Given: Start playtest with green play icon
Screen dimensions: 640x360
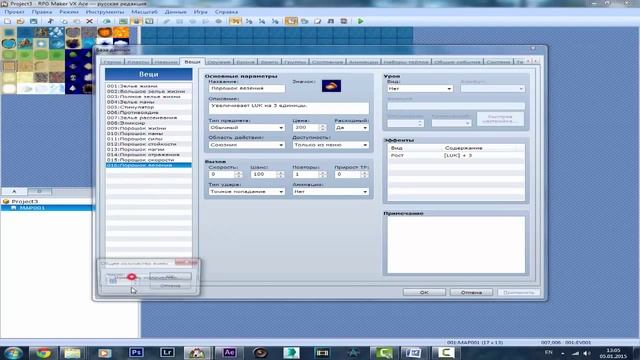Looking at the screenshot, I should (360, 21).
